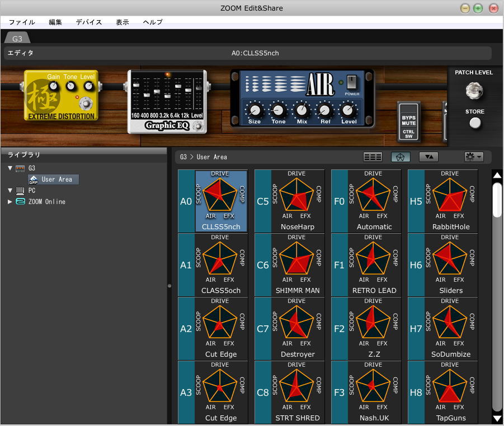Adjust the Level knob on Extreme Distortion pedal

[x=88, y=86]
